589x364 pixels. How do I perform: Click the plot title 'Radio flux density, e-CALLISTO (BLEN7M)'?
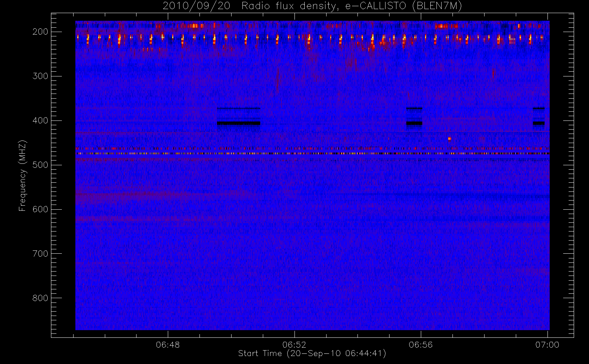(352, 6)
